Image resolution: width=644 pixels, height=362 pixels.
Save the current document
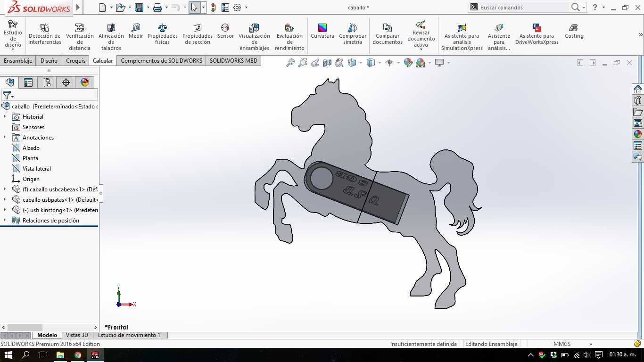pos(139,8)
